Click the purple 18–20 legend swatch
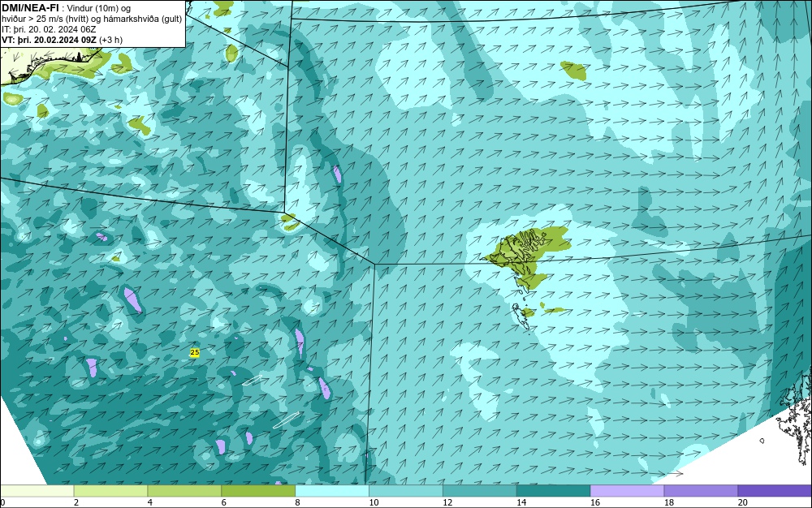The width and height of the screenshot is (812, 508). pyautogui.click(x=702, y=491)
